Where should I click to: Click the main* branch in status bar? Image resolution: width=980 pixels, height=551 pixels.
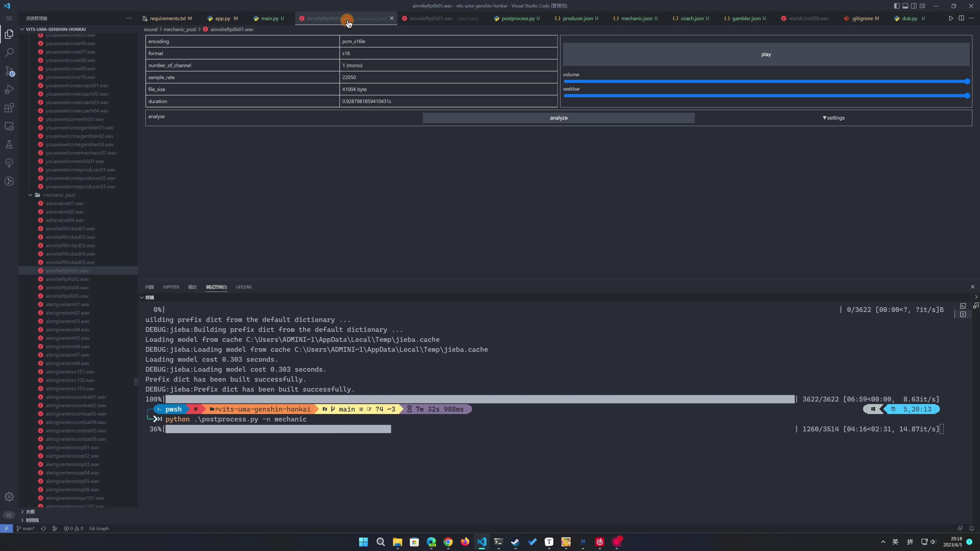coord(26,529)
